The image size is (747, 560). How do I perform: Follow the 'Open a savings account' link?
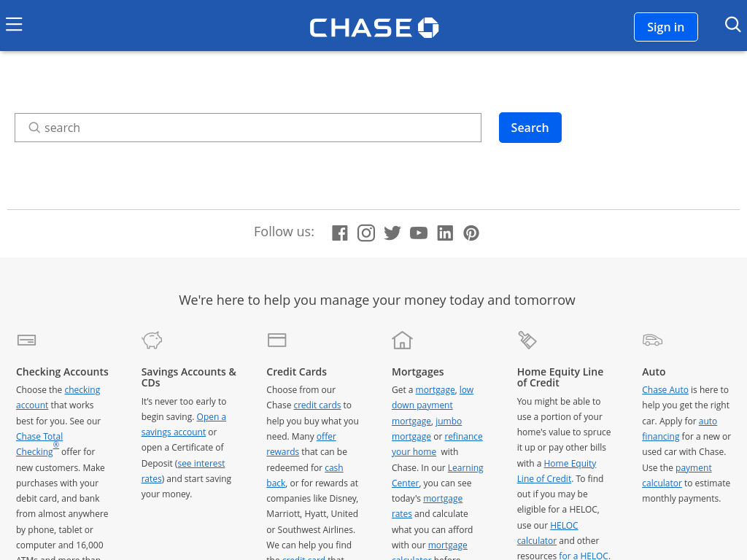[x=183, y=424]
